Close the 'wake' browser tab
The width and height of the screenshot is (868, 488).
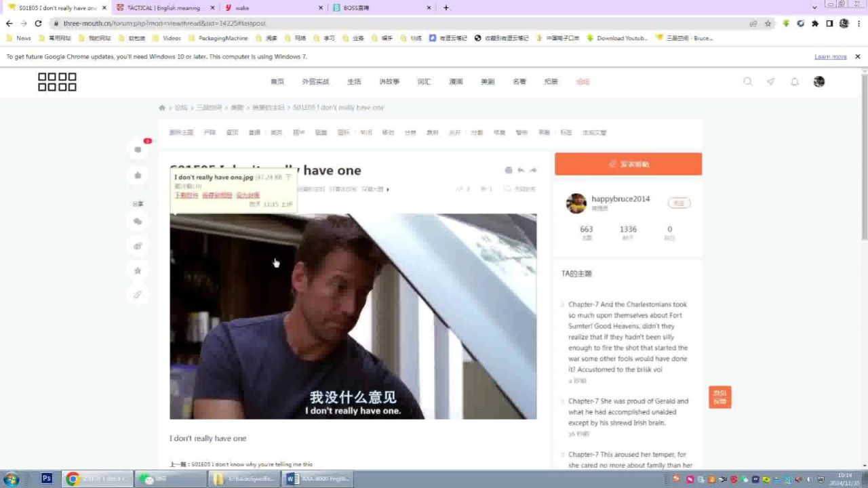pyautogui.click(x=321, y=7)
